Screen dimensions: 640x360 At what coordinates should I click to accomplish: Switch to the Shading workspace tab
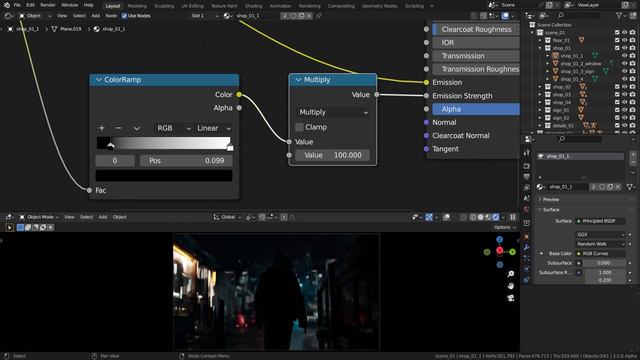coord(253,6)
